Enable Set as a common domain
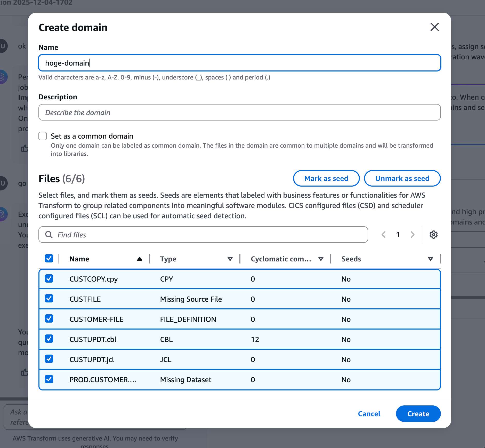The width and height of the screenshot is (485, 448). pyautogui.click(x=43, y=136)
